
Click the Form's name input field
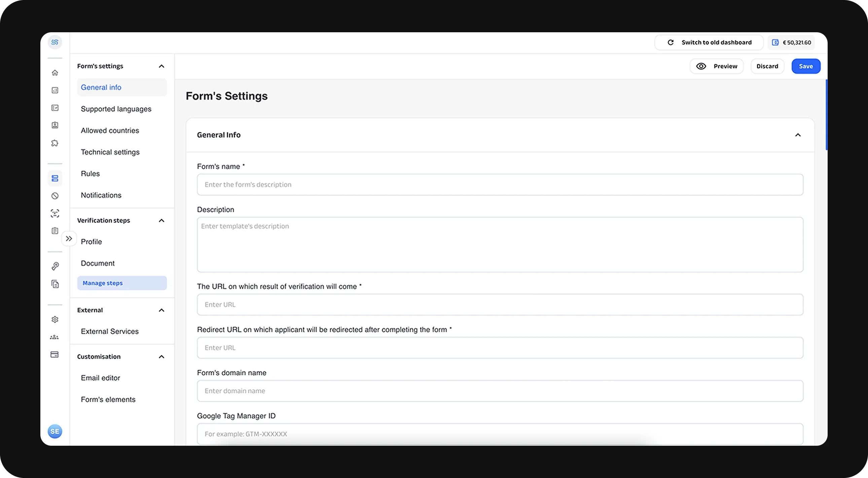[500, 185]
